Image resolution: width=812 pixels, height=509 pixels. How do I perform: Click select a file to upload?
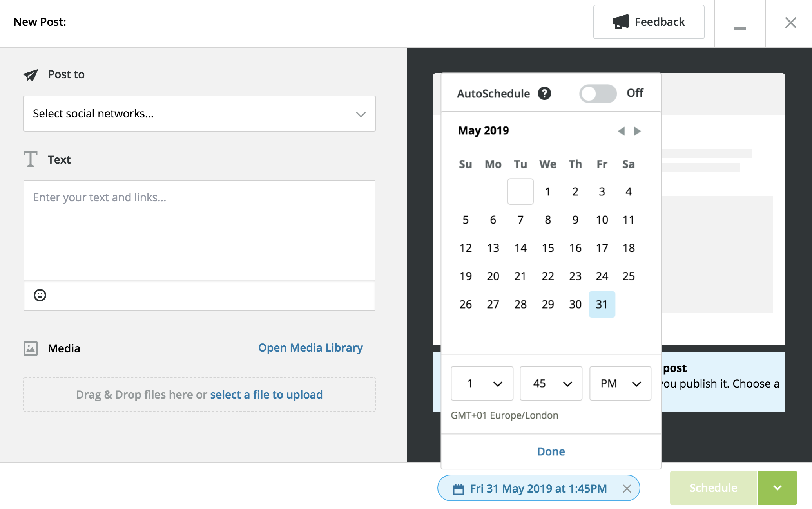tap(266, 394)
